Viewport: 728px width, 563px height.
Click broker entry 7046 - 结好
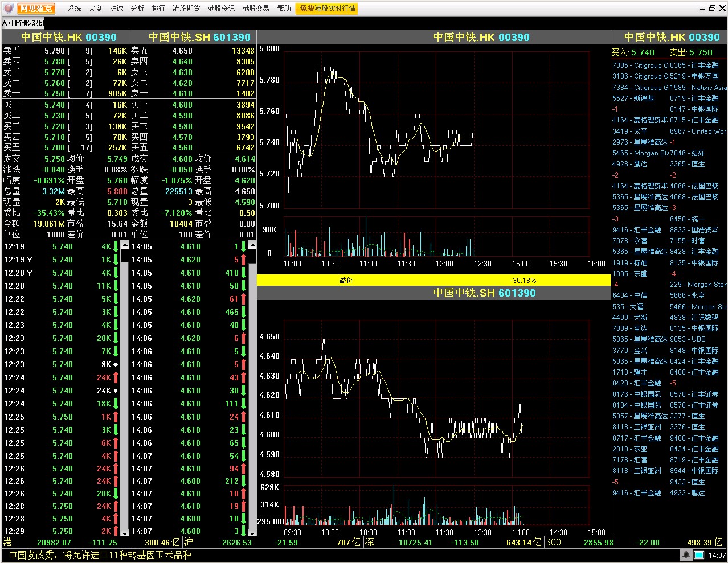tap(688, 153)
